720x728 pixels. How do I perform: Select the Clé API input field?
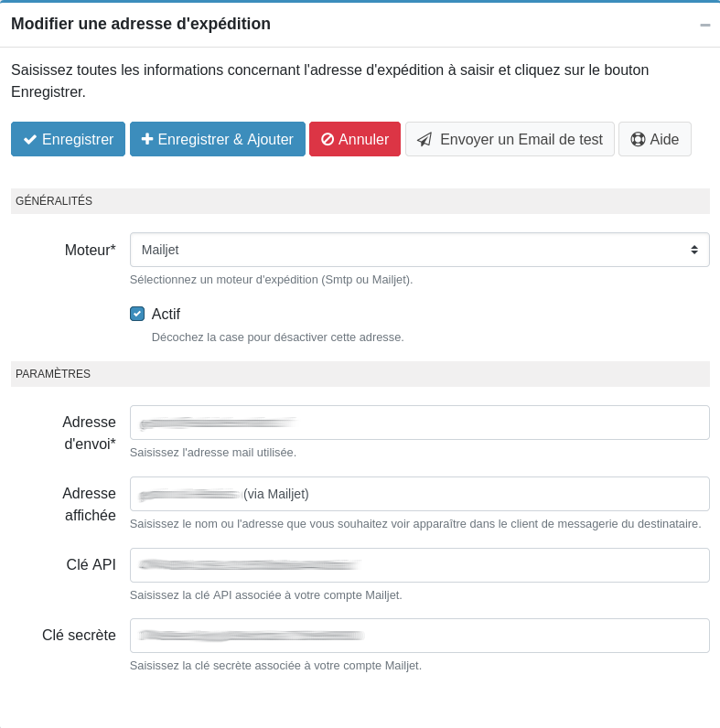pos(419,565)
